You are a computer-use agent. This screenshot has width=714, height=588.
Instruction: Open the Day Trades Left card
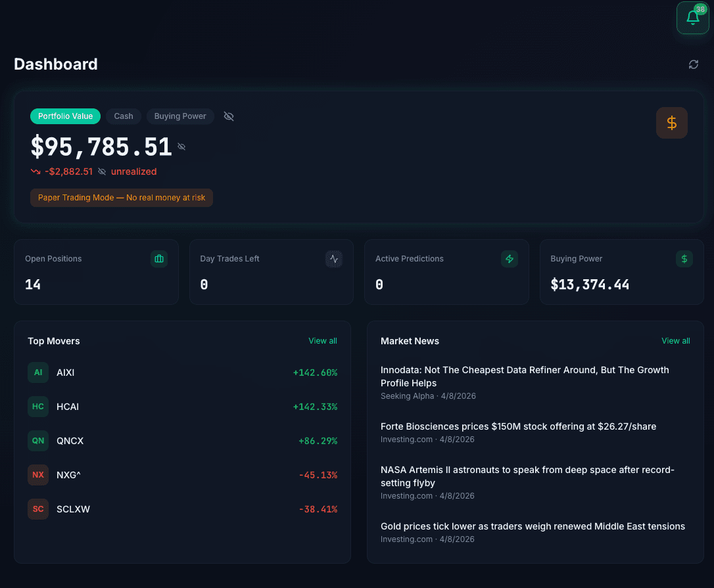[x=272, y=272]
